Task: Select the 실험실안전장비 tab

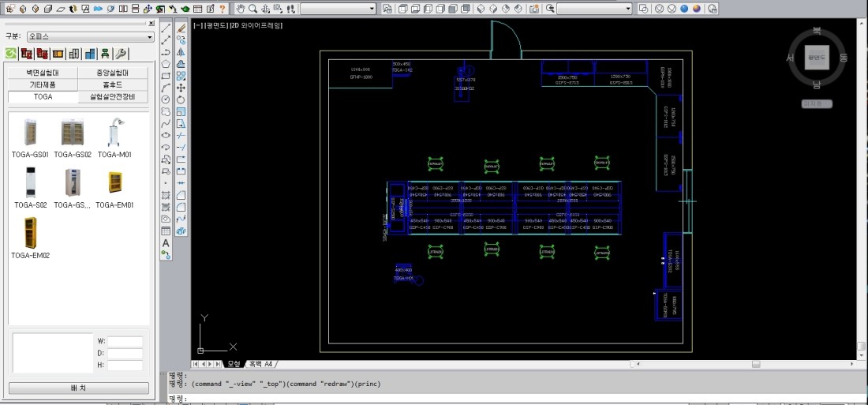Action: [113, 97]
